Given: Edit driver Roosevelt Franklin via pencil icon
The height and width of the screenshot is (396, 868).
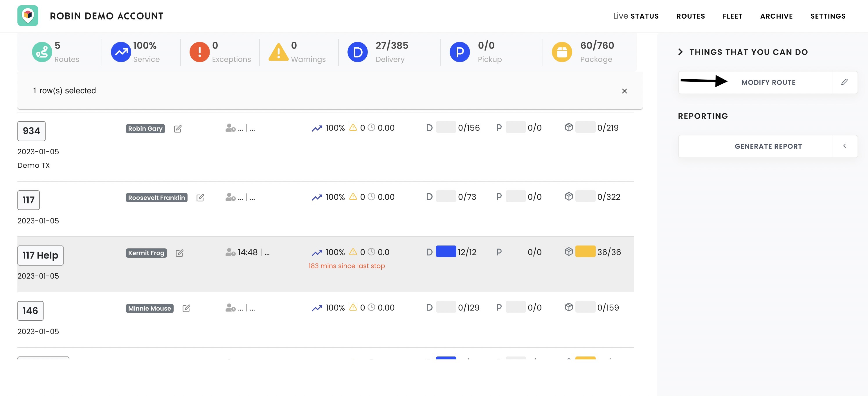Looking at the screenshot, I should pyautogui.click(x=200, y=198).
